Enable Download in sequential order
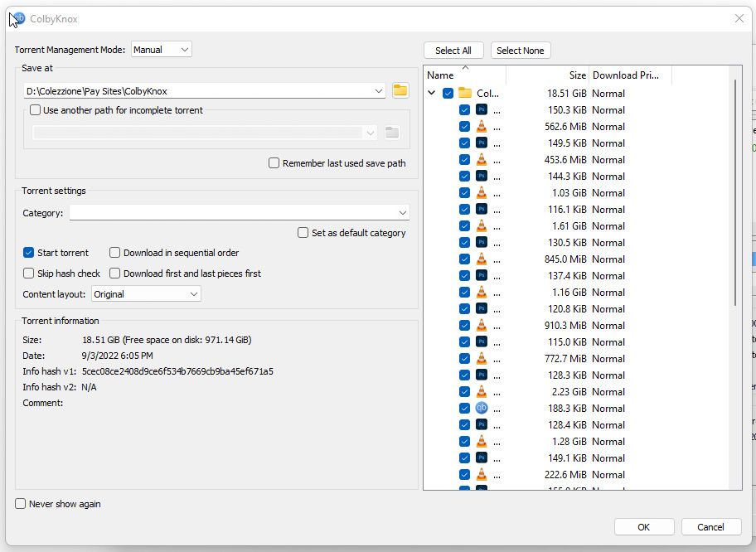The image size is (756, 552). click(x=115, y=253)
